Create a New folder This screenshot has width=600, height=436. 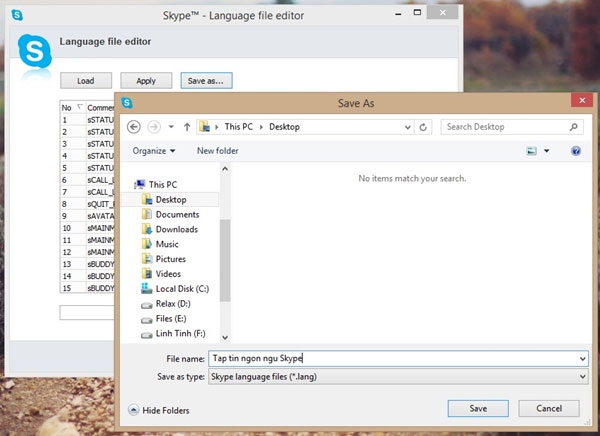[x=217, y=151]
